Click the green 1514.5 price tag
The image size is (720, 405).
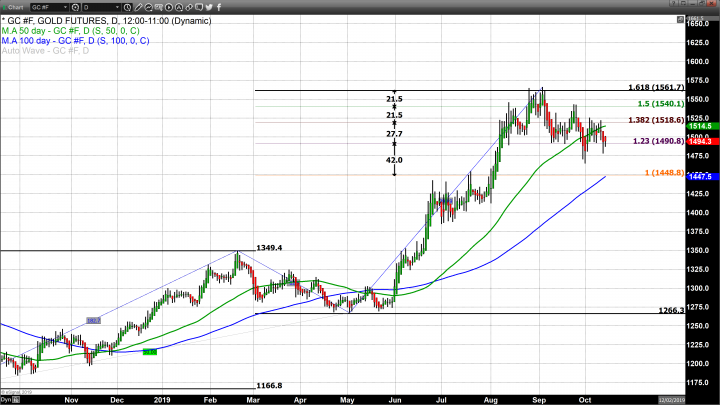point(699,126)
